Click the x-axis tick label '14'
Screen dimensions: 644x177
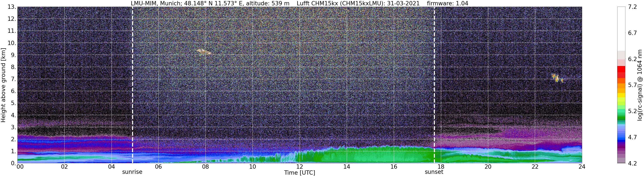click(347, 167)
